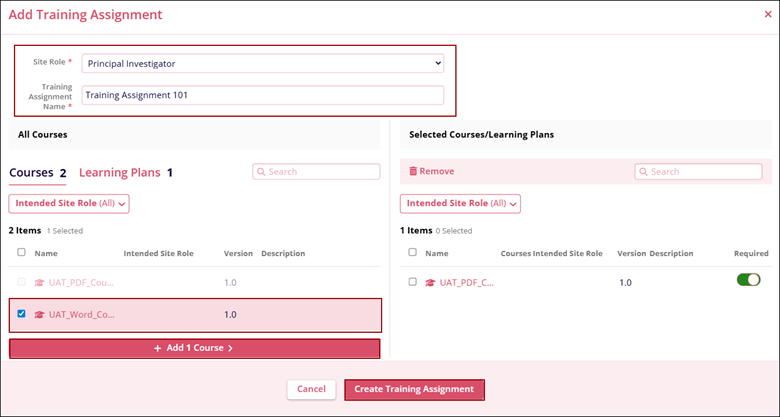The image size is (780, 417).
Task: Expand Intended Site Role filter under All Courses
Action: coord(69,203)
